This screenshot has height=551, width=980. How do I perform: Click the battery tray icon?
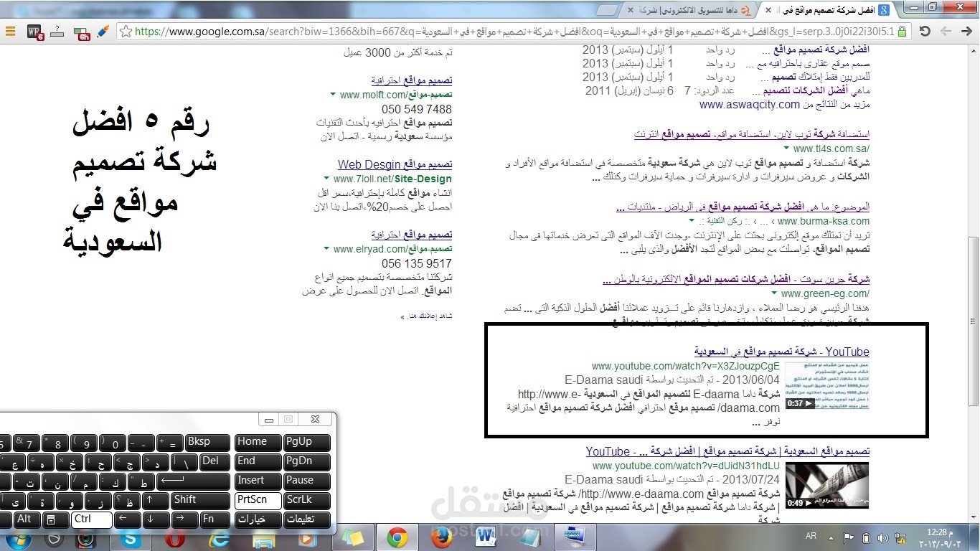click(866, 538)
